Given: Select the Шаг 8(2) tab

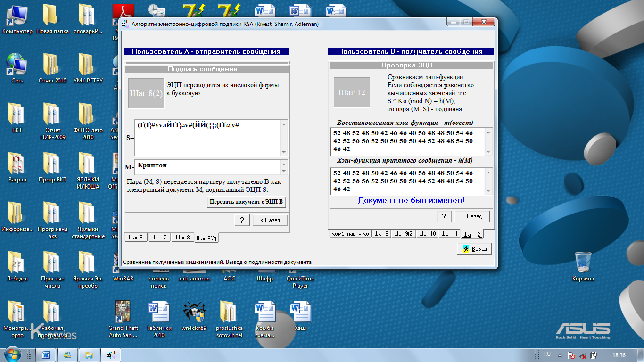Looking at the screenshot, I should (x=206, y=238).
